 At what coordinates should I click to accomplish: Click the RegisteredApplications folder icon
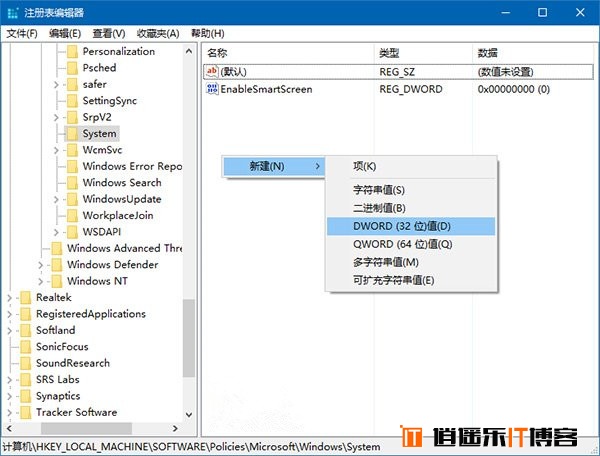coord(26,314)
